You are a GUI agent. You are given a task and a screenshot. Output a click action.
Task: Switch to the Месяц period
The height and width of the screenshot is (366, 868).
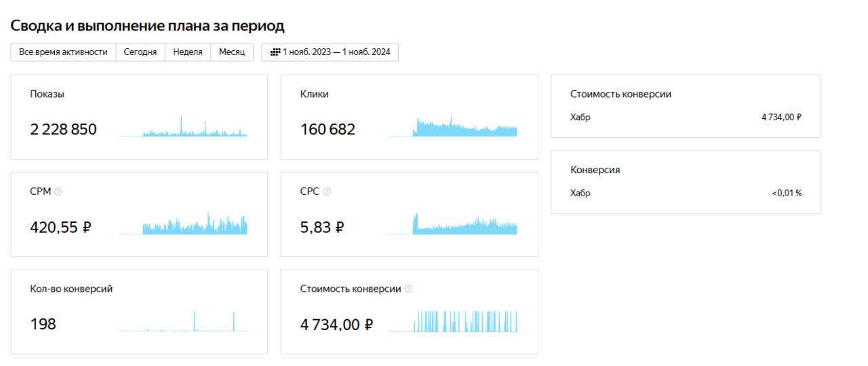[232, 52]
